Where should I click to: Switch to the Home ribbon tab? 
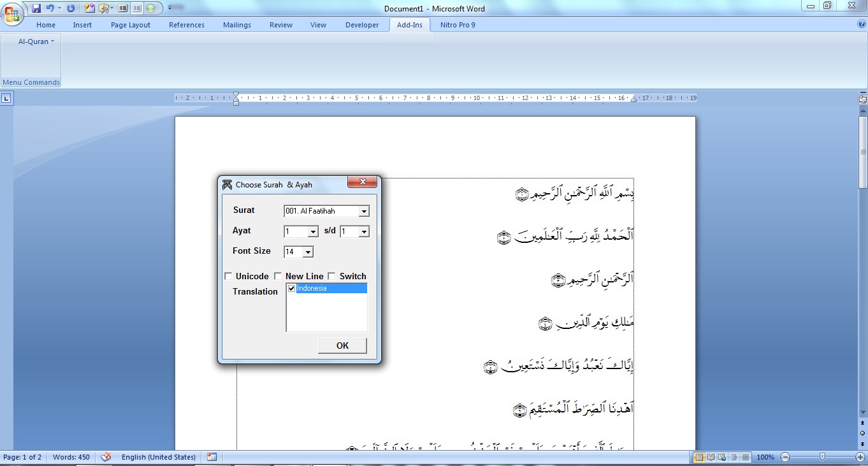tap(46, 25)
